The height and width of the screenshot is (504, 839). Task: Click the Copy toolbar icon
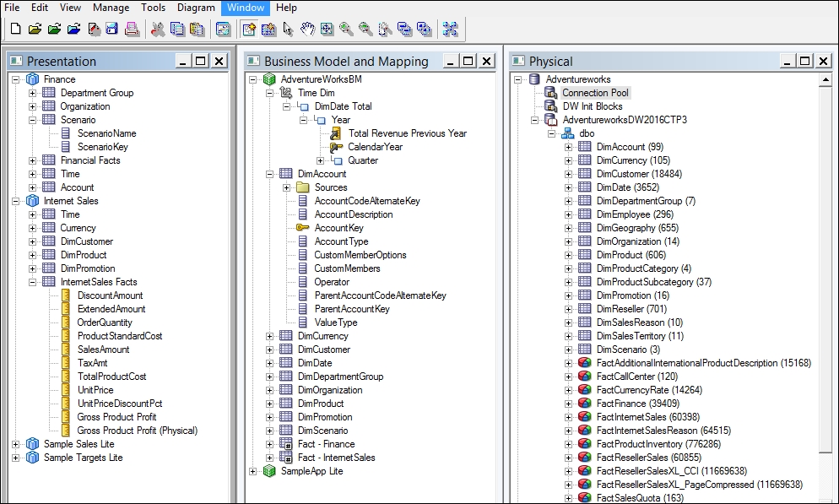coord(177,29)
